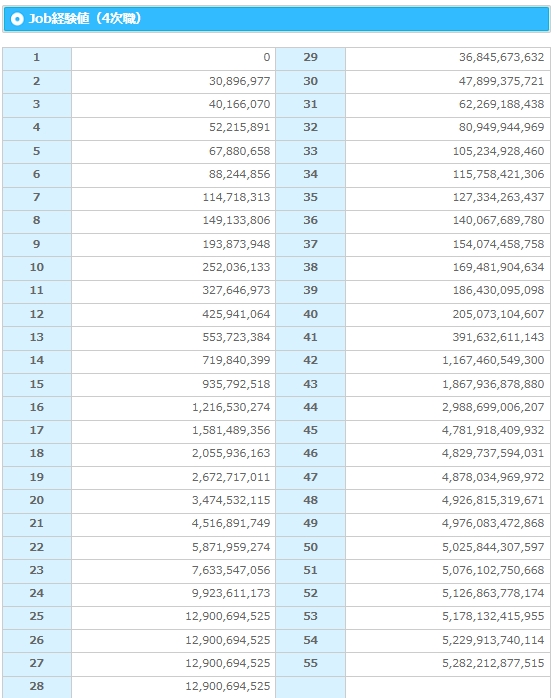Click the value 36,845,673,632
The width and height of the screenshot is (555, 698).
502,57
